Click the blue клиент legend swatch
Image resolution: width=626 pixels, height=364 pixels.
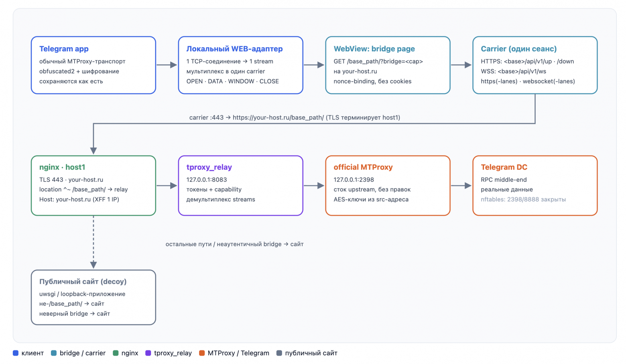pyautogui.click(x=16, y=353)
